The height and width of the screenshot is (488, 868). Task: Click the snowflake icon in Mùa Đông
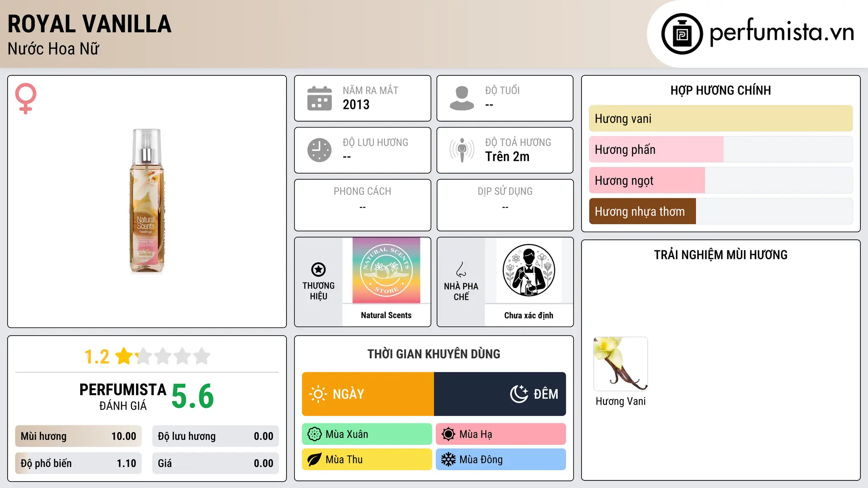pyautogui.click(x=448, y=460)
